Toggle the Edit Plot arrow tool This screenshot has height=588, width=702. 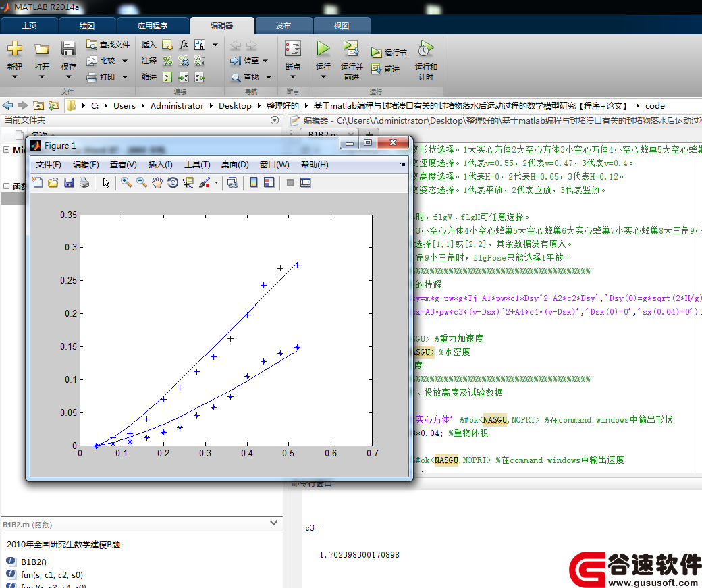106,182
